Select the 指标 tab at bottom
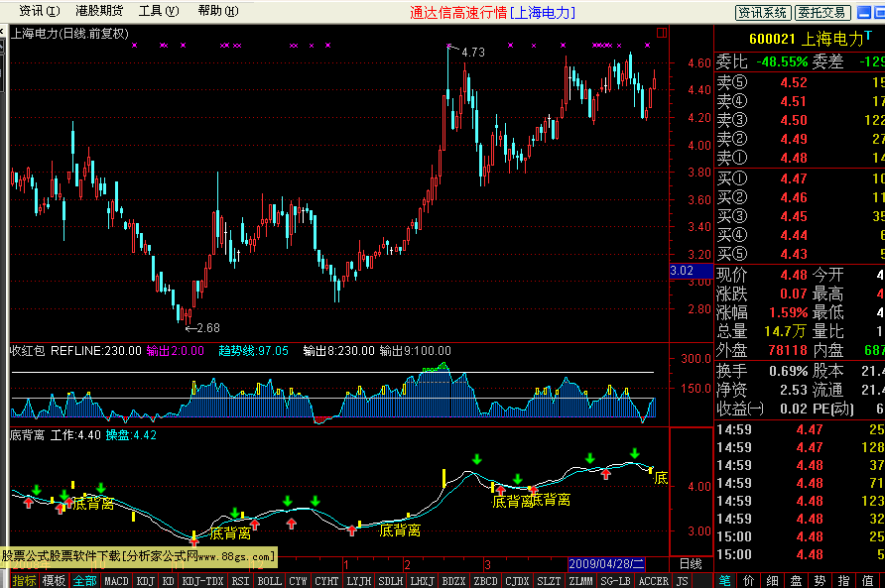 [24, 581]
